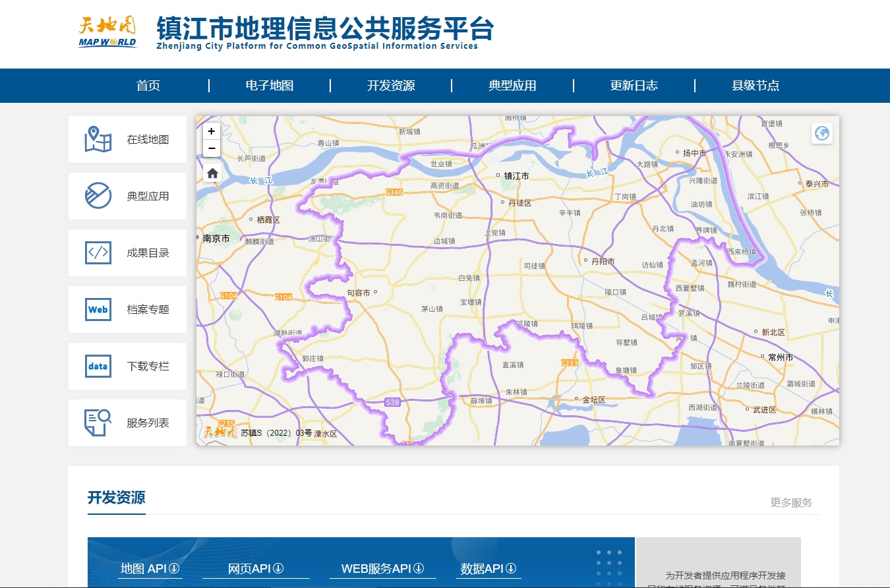Click the 服务列表 search document icon
Screen dimensions: 890x588
[x=98, y=423]
